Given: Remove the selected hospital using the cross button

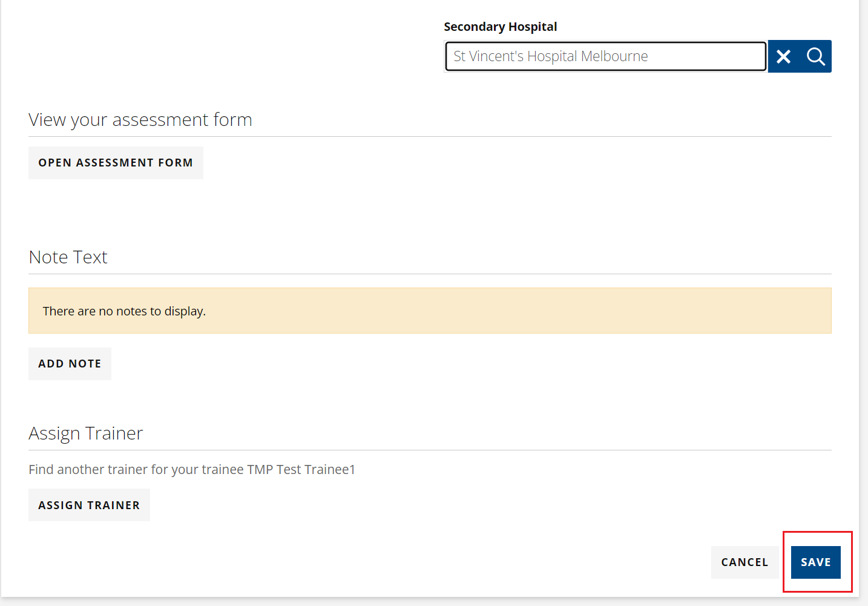Looking at the screenshot, I should (x=783, y=56).
